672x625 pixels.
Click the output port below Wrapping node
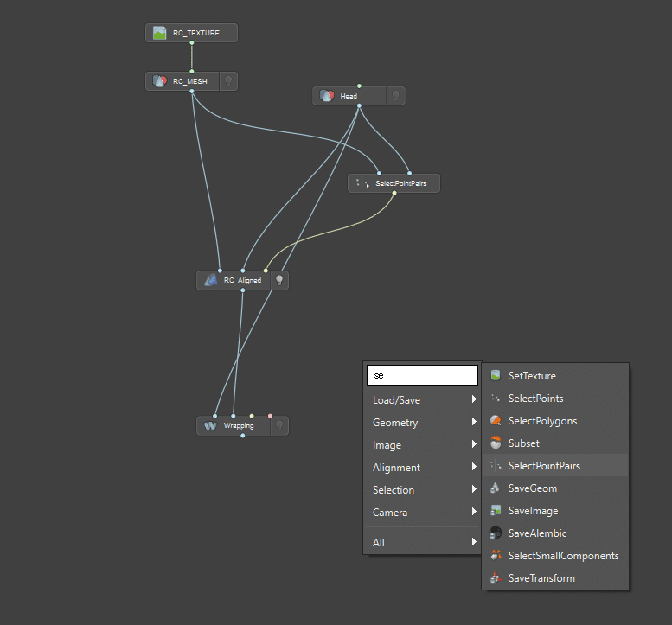(242, 436)
